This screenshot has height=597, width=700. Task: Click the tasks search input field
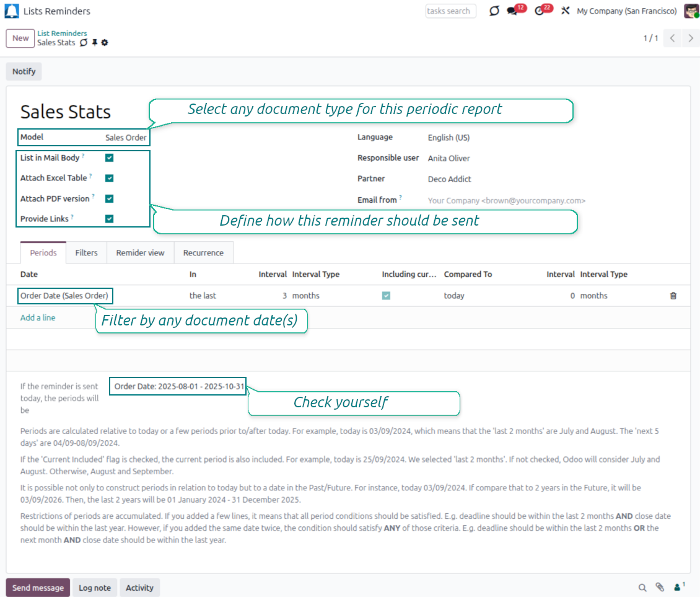(x=450, y=11)
